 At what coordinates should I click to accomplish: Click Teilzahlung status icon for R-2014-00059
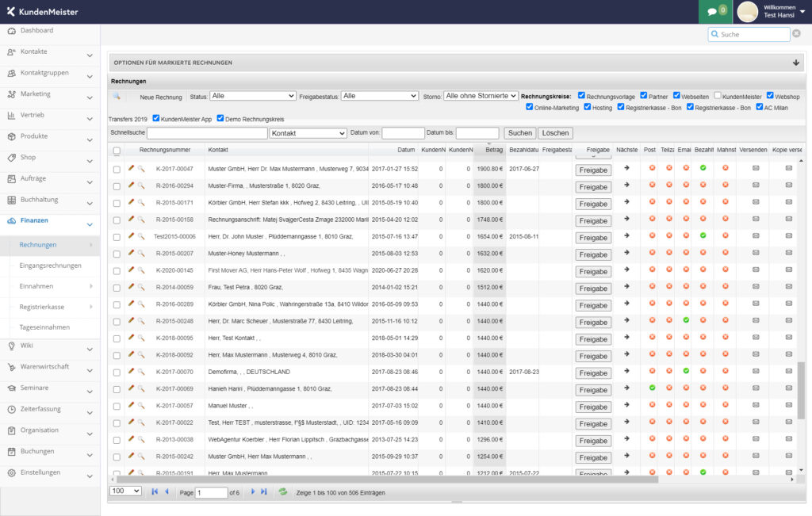(669, 286)
